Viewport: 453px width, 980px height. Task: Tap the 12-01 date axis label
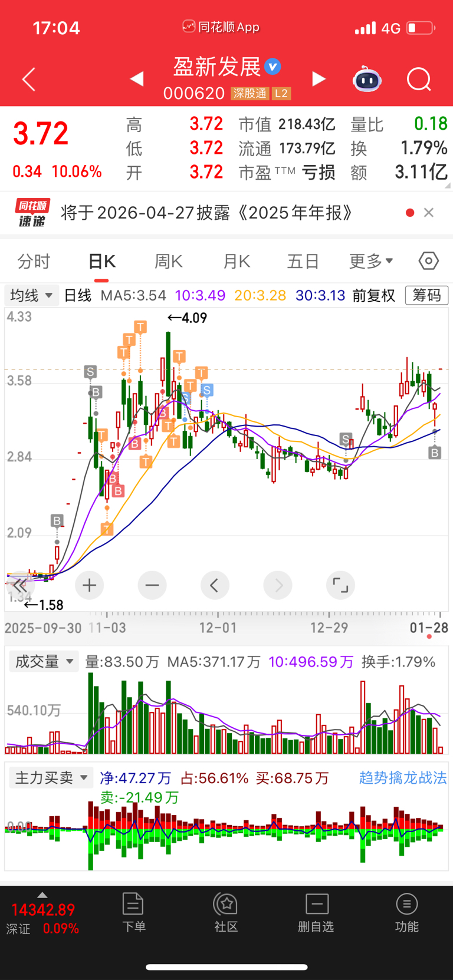[x=218, y=628]
